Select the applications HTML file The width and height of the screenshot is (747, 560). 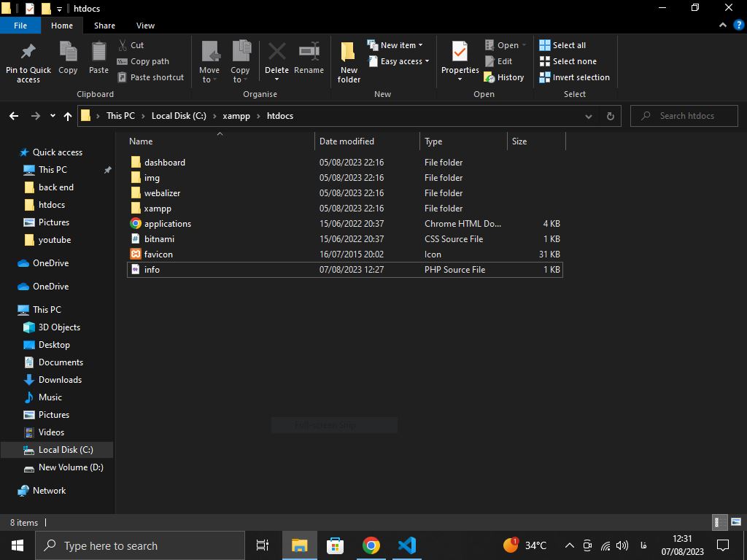(345, 223)
